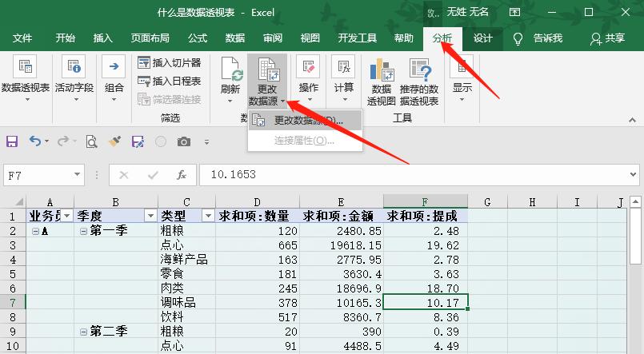Click the cell containing 19618.15
This screenshot has height=354, width=644.
coord(342,245)
